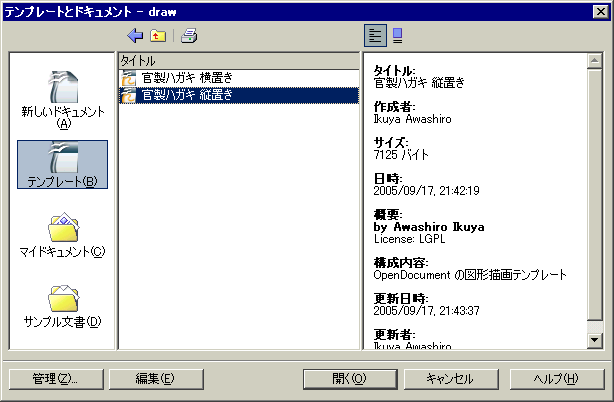Click the Print icon in toolbar

pyautogui.click(x=189, y=36)
